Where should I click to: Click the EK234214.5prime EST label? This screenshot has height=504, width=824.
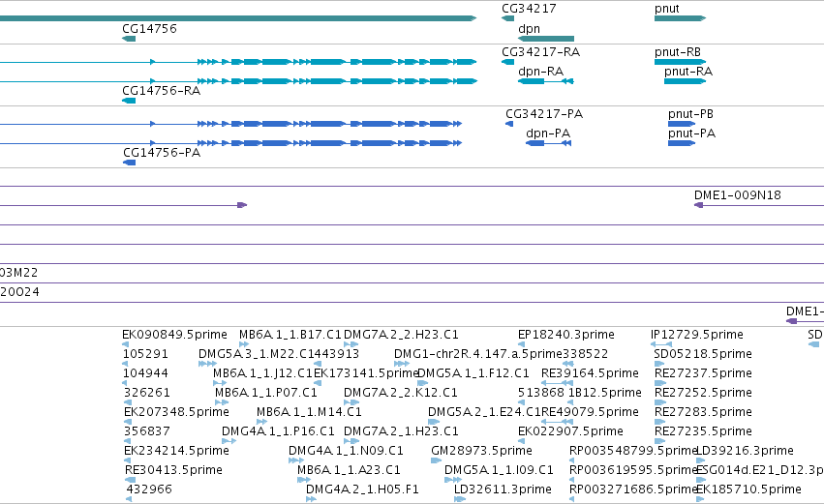(x=176, y=451)
